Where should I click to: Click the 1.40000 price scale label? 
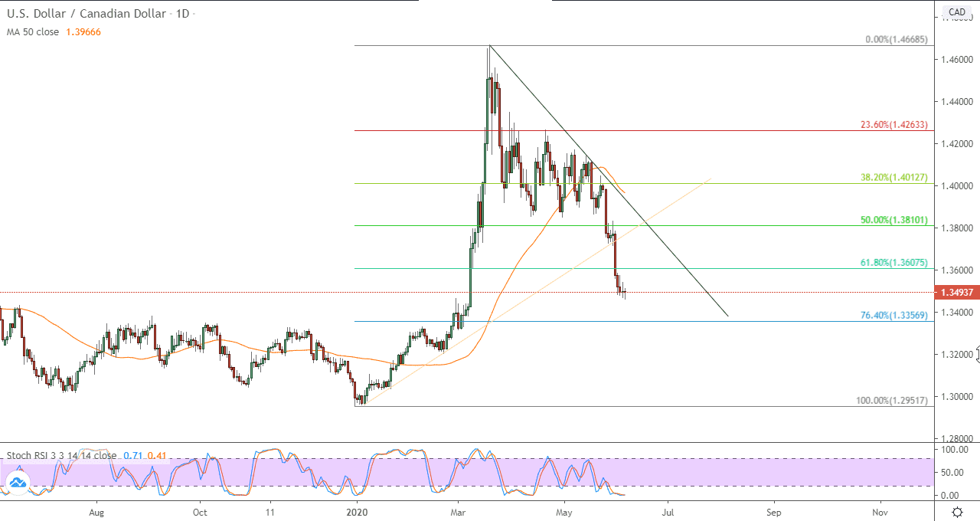[957, 185]
